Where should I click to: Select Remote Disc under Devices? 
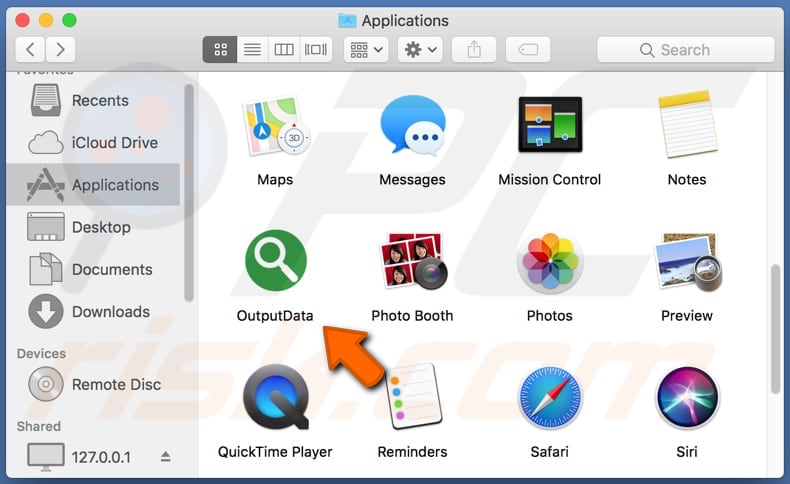(x=93, y=384)
